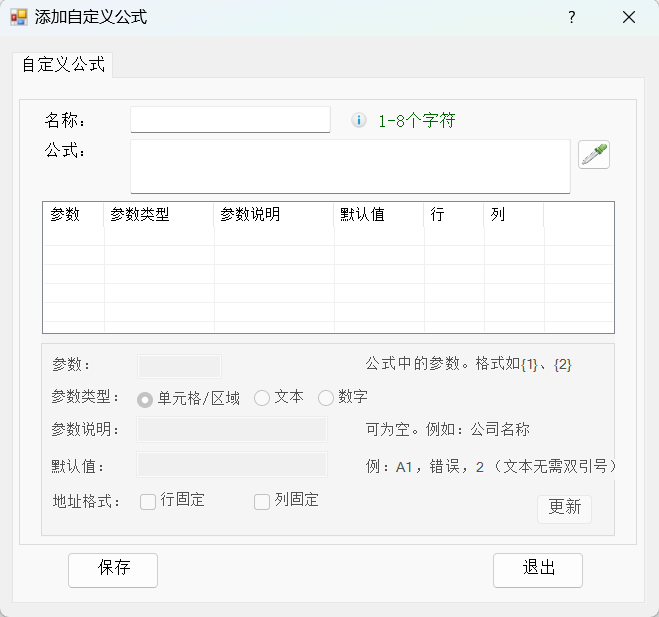Click the help question mark button

[x=572, y=17]
